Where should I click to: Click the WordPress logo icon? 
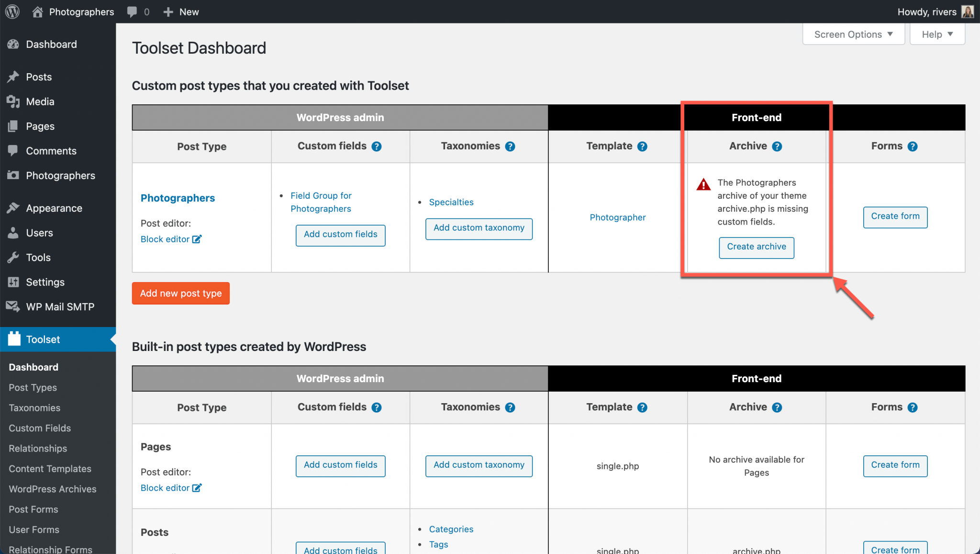click(12, 11)
